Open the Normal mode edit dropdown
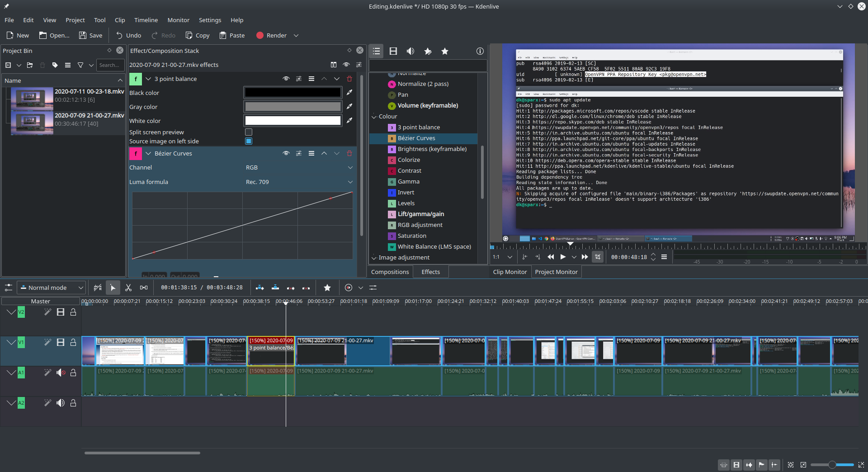This screenshot has width=868, height=472. tap(52, 288)
